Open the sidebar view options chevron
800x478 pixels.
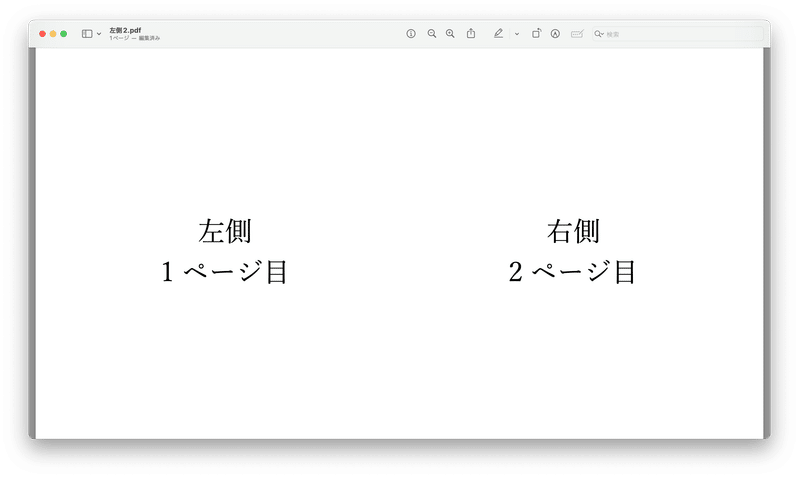point(99,34)
